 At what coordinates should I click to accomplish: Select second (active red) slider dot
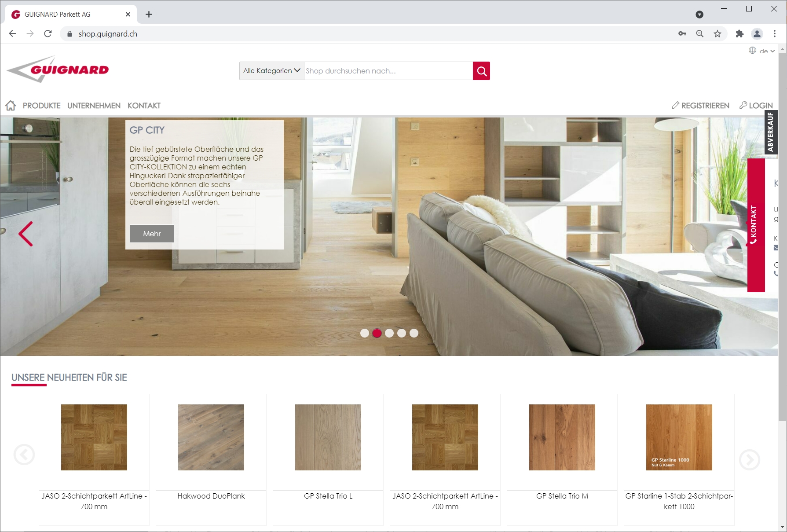point(377,333)
